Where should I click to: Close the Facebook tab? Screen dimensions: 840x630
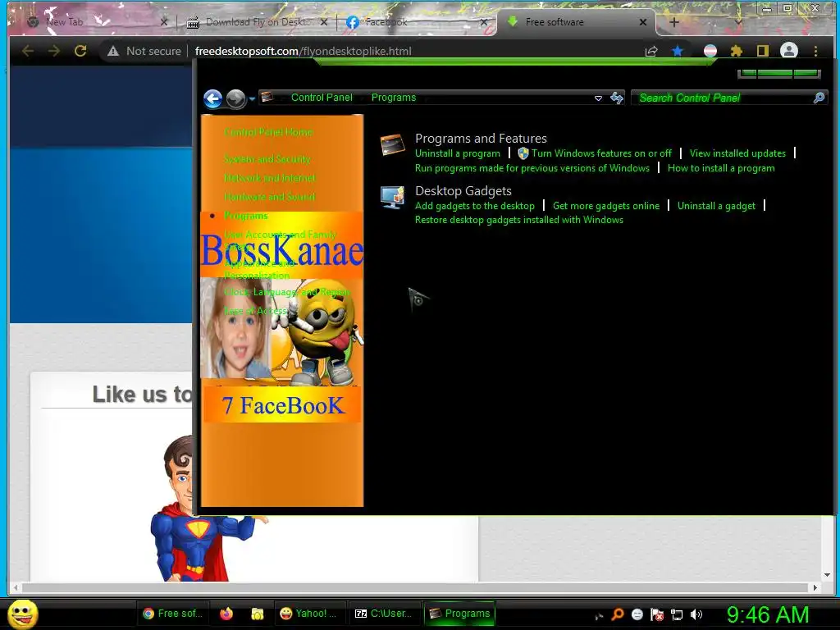tap(484, 22)
